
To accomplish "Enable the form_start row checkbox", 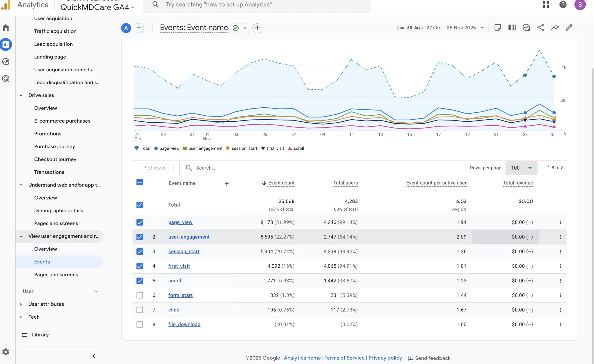I will click(140, 295).
